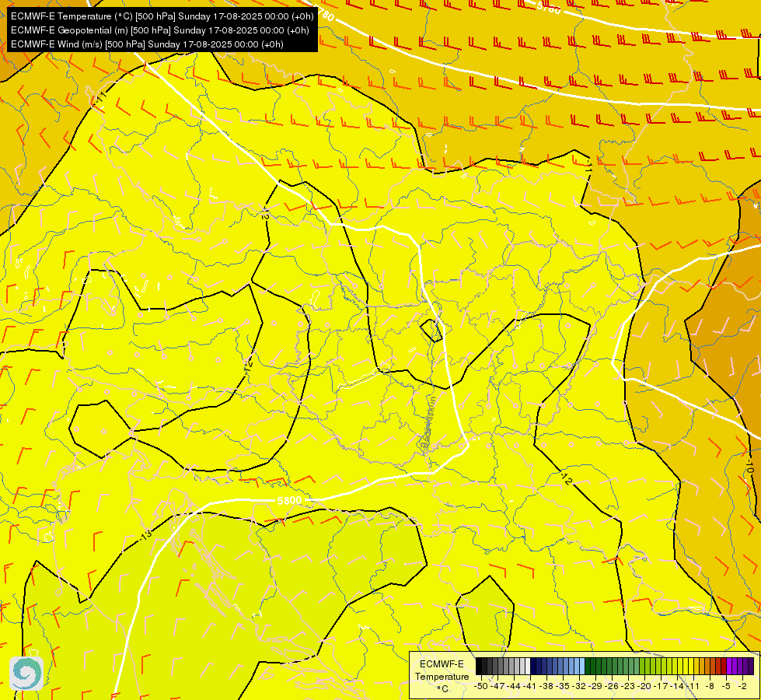Click the -29 value on the legend

click(x=595, y=687)
